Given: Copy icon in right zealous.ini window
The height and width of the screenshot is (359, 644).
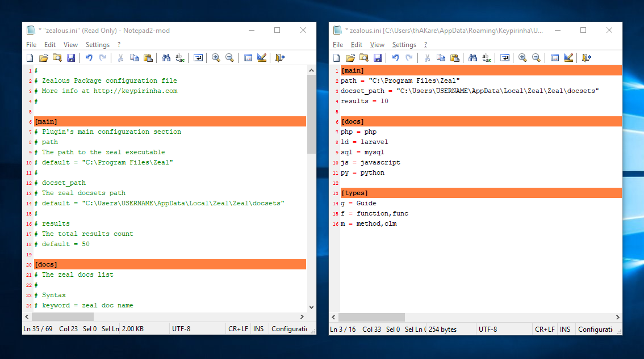Looking at the screenshot, I should 441,58.
